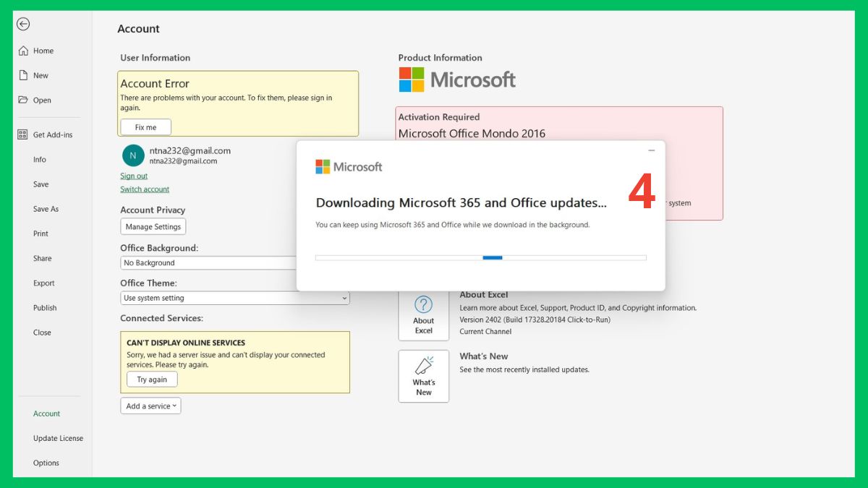868x488 pixels.
Task: Click the user avatar for ntna232@gmail.com
Action: [132, 155]
